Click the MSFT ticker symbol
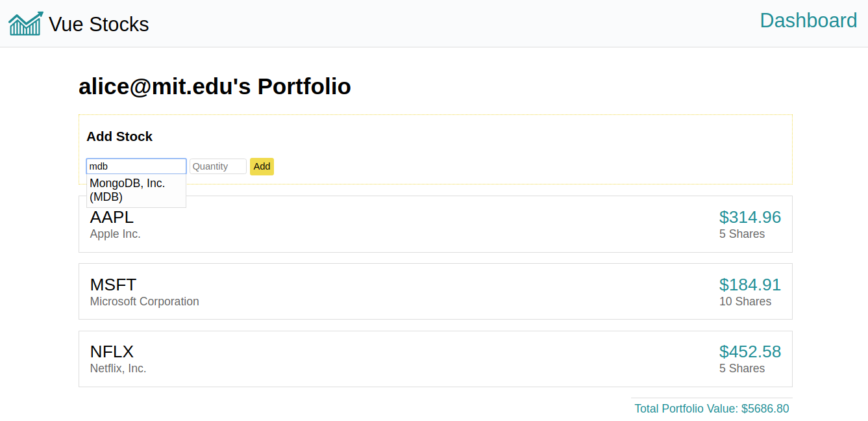This screenshot has width=868, height=421. 113,285
